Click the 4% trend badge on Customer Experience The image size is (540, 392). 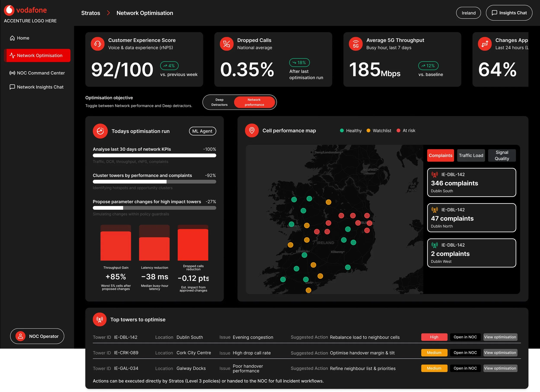pos(169,66)
